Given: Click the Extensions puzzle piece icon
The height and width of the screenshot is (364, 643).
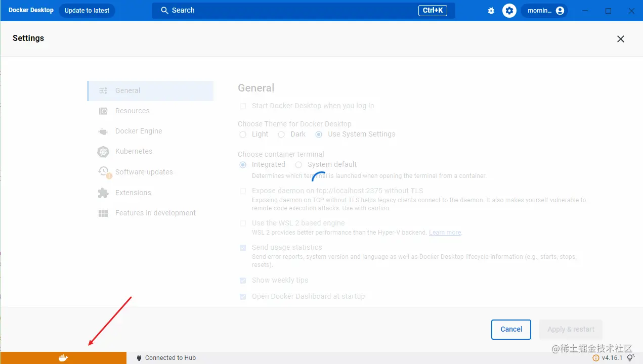Looking at the screenshot, I should (x=103, y=193).
